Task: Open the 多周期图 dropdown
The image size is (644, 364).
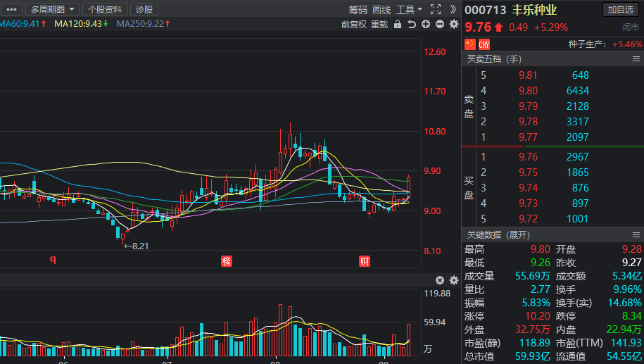Action: coord(52,9)
